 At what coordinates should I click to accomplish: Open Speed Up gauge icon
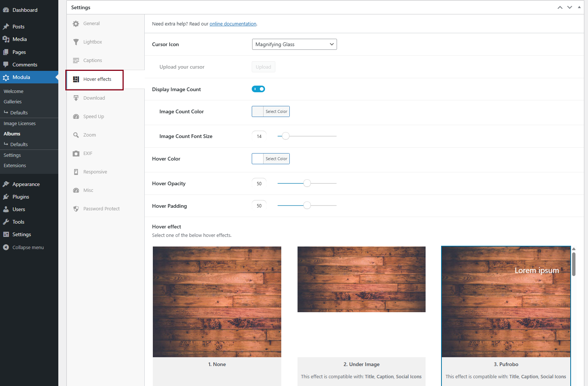(x=76, y=117)
